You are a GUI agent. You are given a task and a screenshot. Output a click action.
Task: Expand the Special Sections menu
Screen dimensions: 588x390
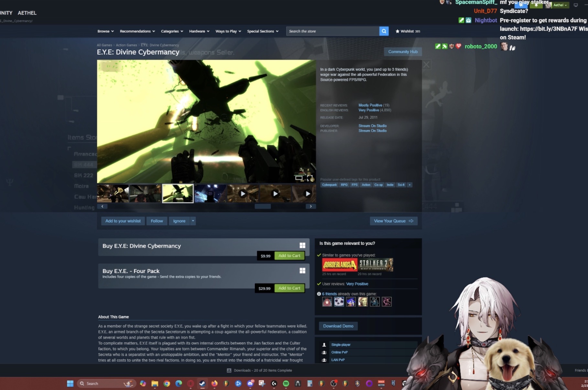[x=263, y=31]
